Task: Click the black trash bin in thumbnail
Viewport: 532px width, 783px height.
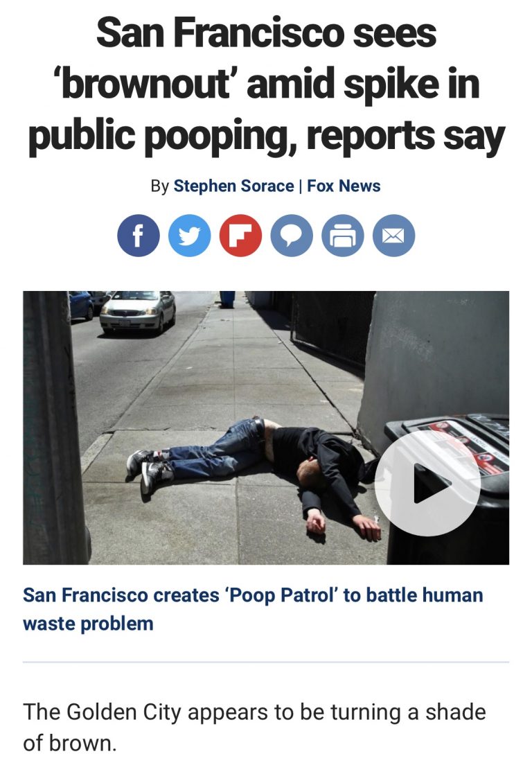Action: (x=447, y=489)
